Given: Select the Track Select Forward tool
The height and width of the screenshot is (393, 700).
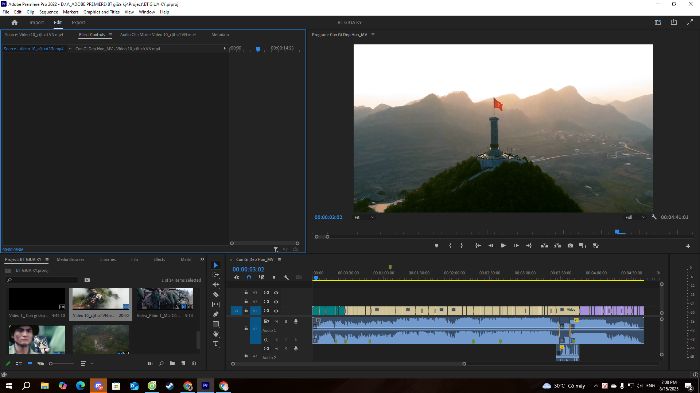Looking at the screenshot, I should 216,275.
